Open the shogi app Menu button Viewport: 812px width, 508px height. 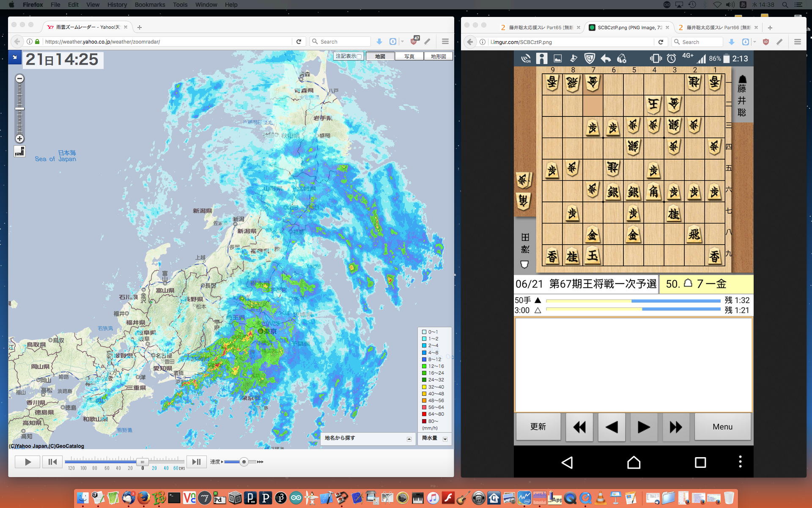pos(722,427)
